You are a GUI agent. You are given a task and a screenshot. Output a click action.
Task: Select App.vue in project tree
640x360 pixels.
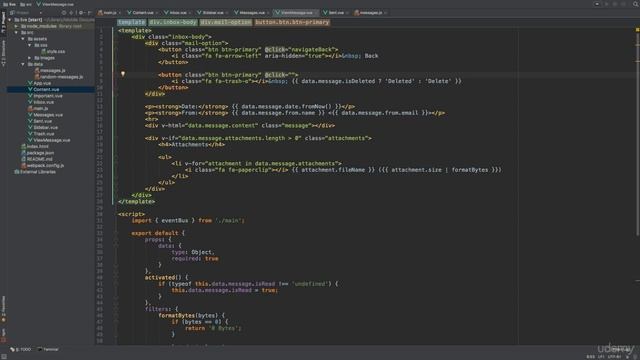[39, 83]
